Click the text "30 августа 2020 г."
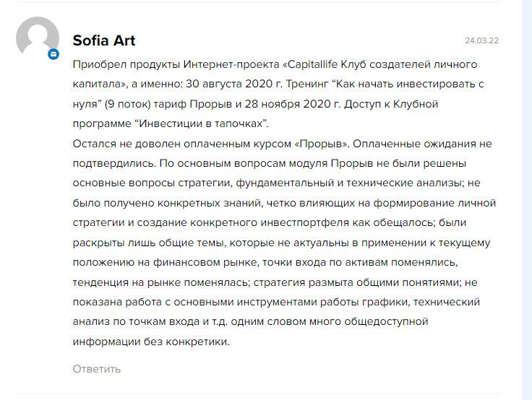Viewport: 532px width, 400px height. (233, 84)
